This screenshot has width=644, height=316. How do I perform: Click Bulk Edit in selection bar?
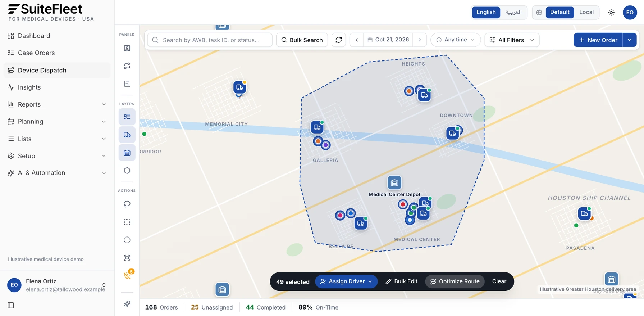(x=401, y=281)
